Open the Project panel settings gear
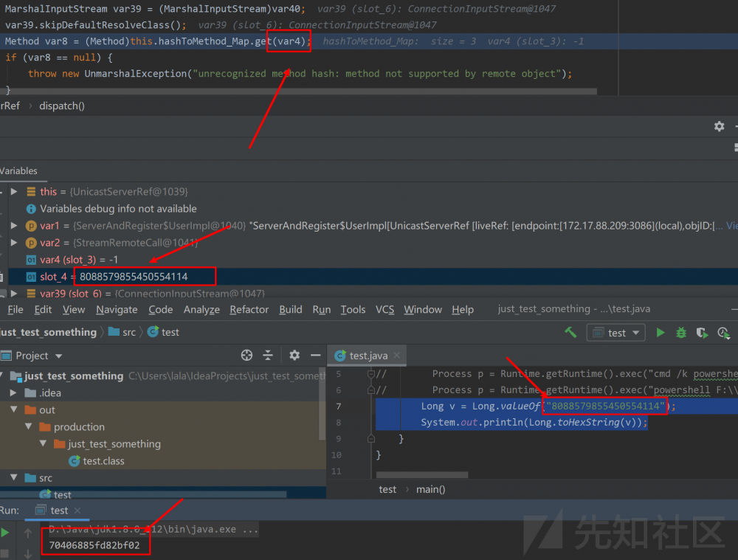Screen dimensions: 738x560 [x=294, y=356]
